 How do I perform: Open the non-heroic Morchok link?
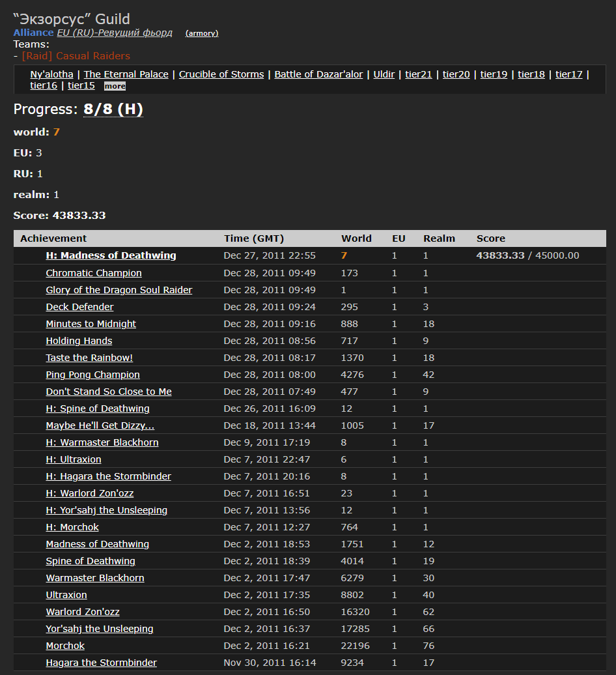65,645
